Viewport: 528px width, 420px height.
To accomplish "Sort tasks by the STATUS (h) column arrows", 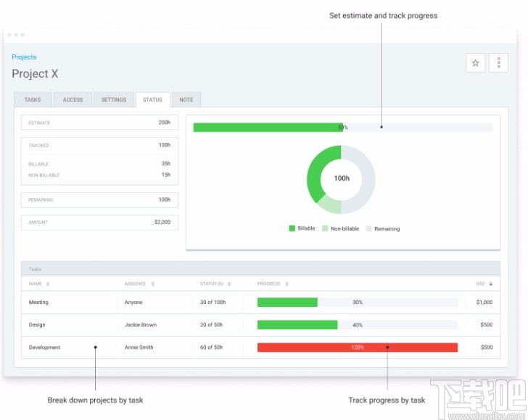I will [x=229, y=284].
